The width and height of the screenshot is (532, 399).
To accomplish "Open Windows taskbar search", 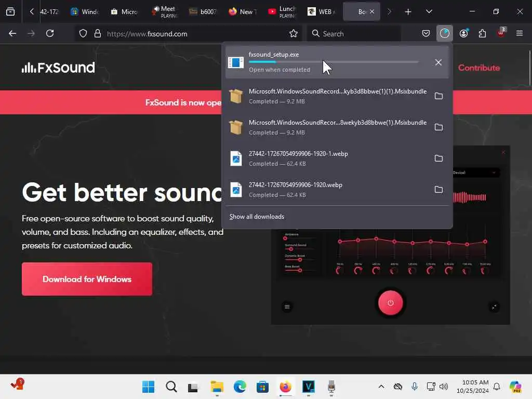I will (171, 387).
